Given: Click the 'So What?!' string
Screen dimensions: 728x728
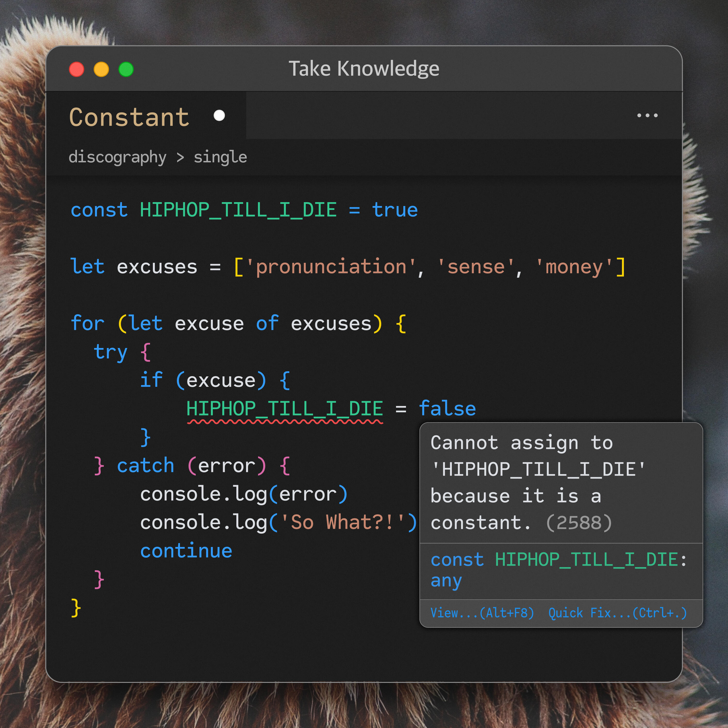Looking at the screenshot, I should pyautogui.click(x=343, y=523).
